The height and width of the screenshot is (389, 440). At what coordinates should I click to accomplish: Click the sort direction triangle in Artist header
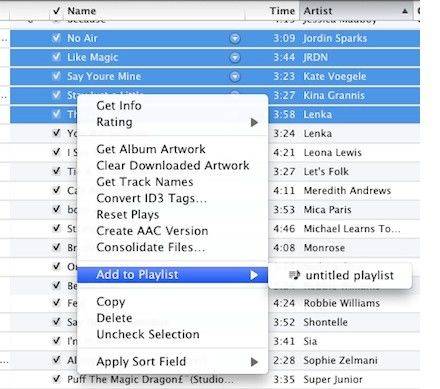(405, 11)
